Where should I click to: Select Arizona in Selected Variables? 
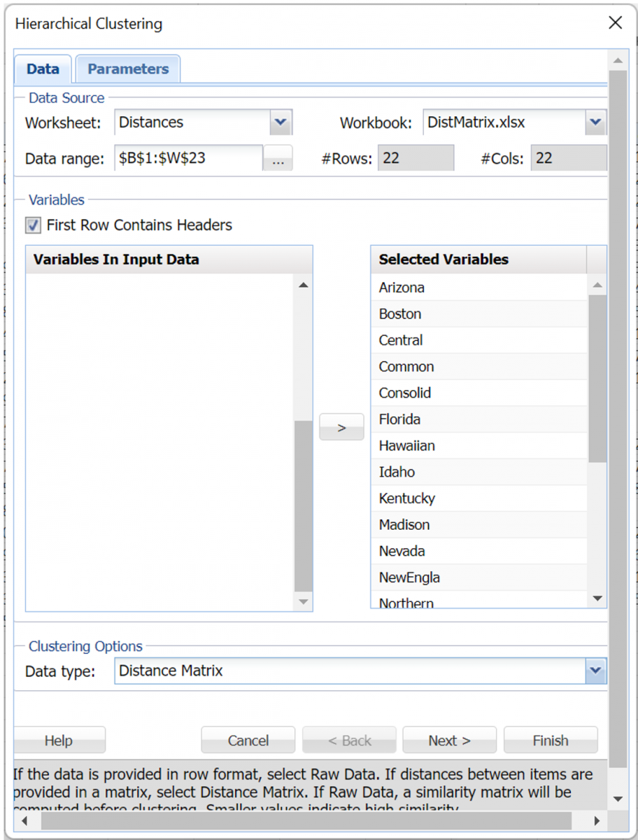[x=455, y=287]
